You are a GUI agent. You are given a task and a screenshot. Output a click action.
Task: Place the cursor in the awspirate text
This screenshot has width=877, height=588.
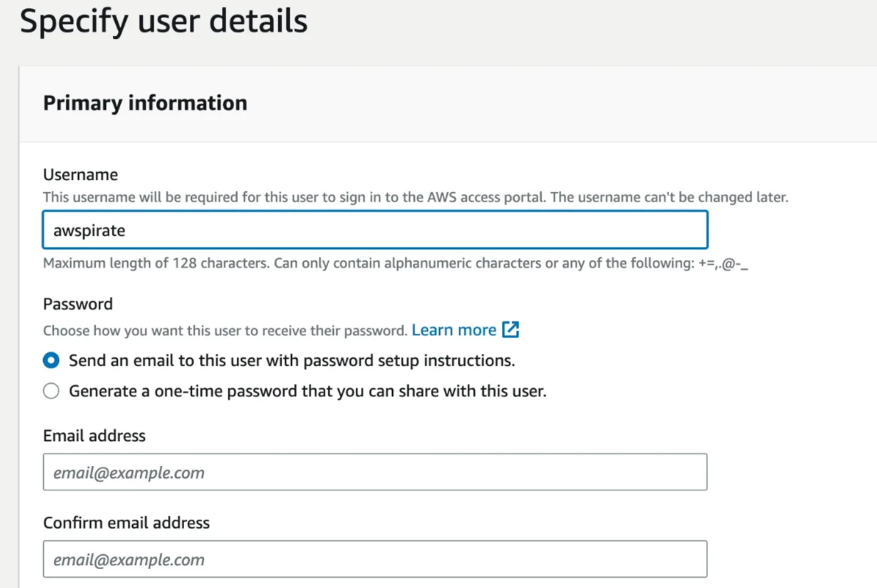[89, 231]
